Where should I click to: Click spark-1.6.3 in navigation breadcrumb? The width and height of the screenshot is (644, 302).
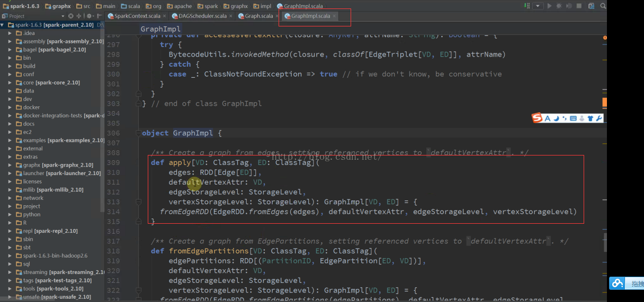point(22,6)
